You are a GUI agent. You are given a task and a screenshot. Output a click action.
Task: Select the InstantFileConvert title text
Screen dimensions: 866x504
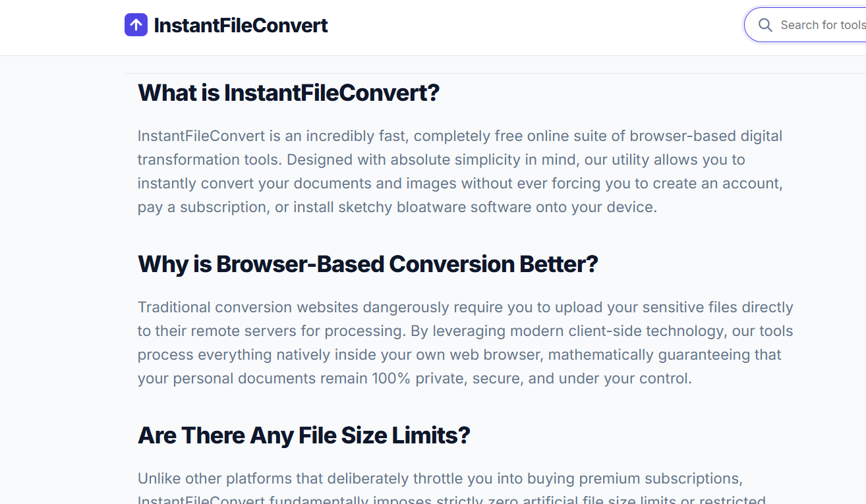(x=240, y=26)
